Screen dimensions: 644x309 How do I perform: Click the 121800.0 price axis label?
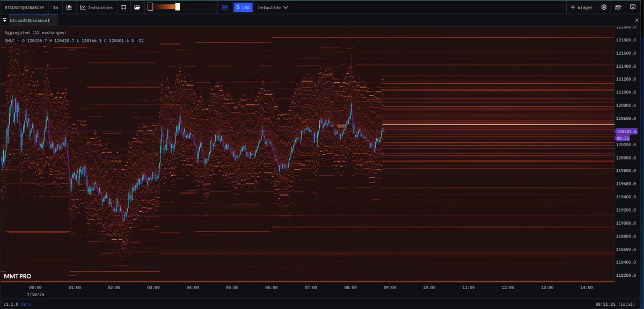pos(626,40)
